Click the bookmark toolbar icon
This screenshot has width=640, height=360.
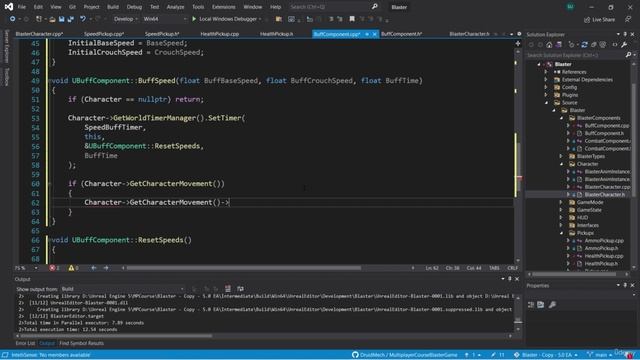point(352,19)
